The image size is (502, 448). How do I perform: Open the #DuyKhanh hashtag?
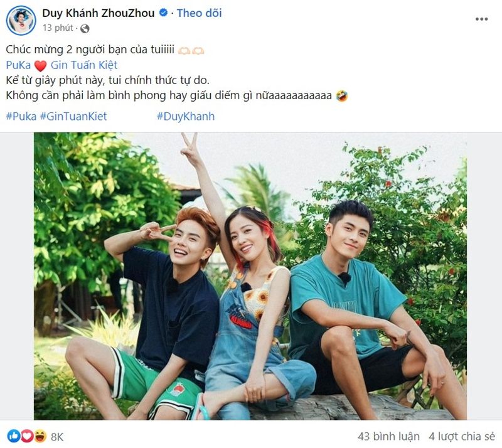186,116
